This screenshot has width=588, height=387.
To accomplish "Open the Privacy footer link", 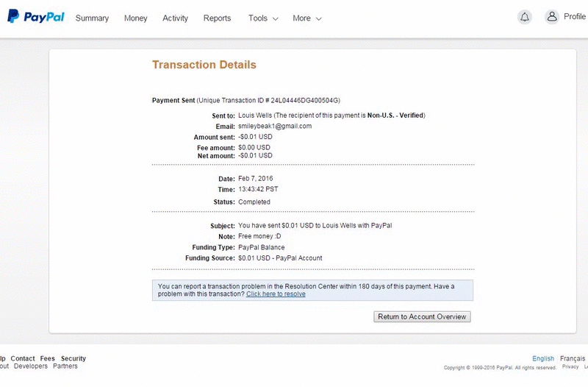I will click(x=570, y=366).
